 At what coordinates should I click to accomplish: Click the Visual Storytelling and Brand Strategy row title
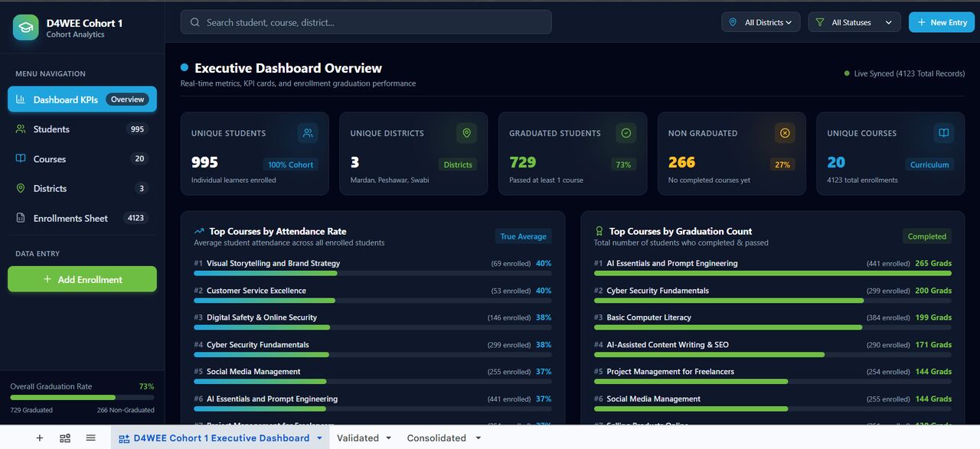point(273,263)
